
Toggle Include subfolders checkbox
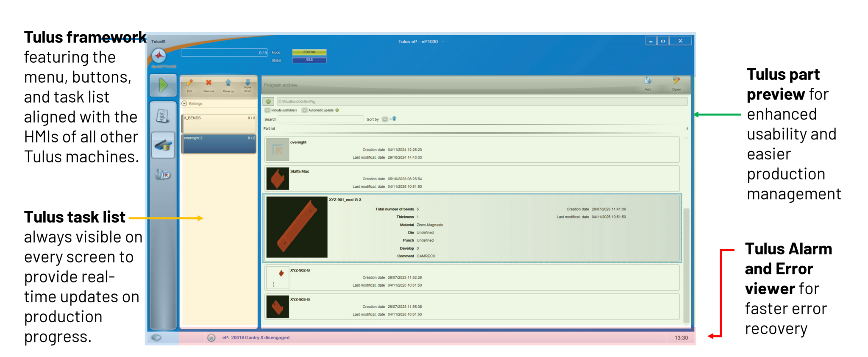point(267,110)
